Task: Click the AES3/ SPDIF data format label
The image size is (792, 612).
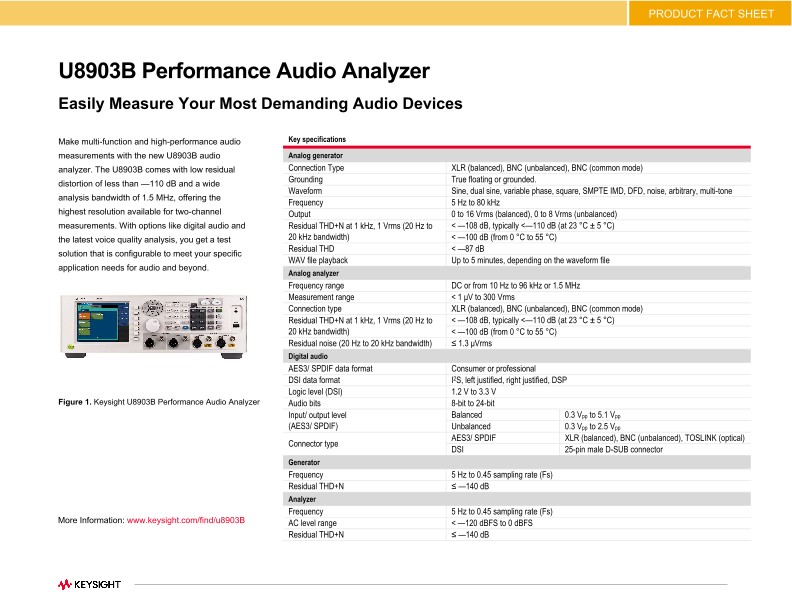Action: (330, 369)
